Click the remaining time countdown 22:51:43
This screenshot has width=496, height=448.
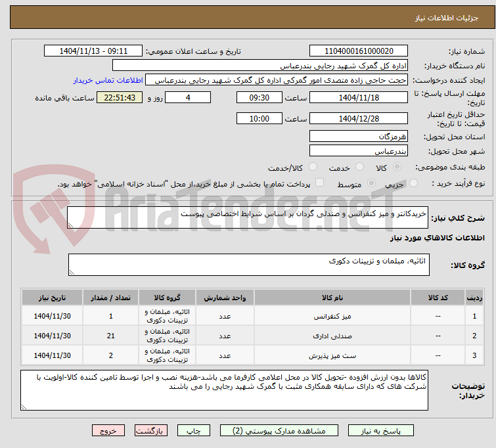pos(120,97)
